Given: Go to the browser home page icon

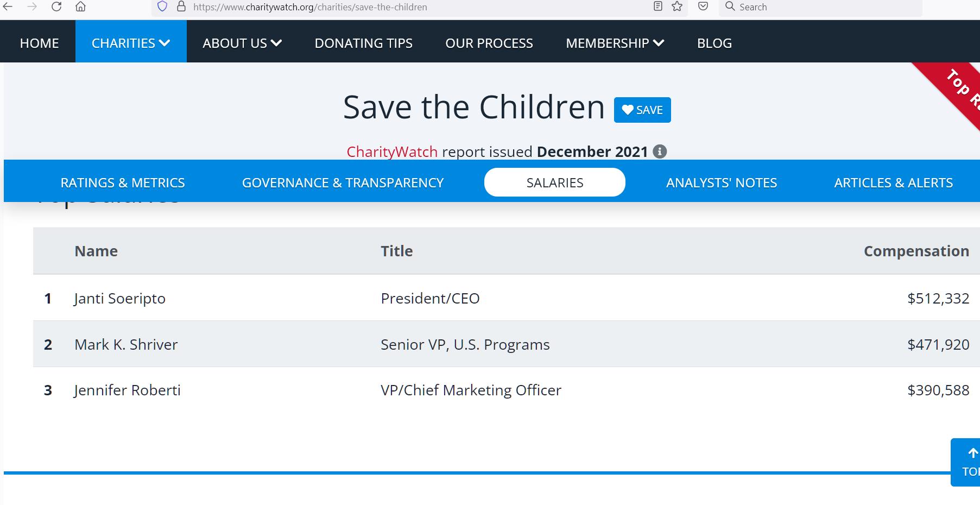Looking at the screenshot, I should coord(80,7).
